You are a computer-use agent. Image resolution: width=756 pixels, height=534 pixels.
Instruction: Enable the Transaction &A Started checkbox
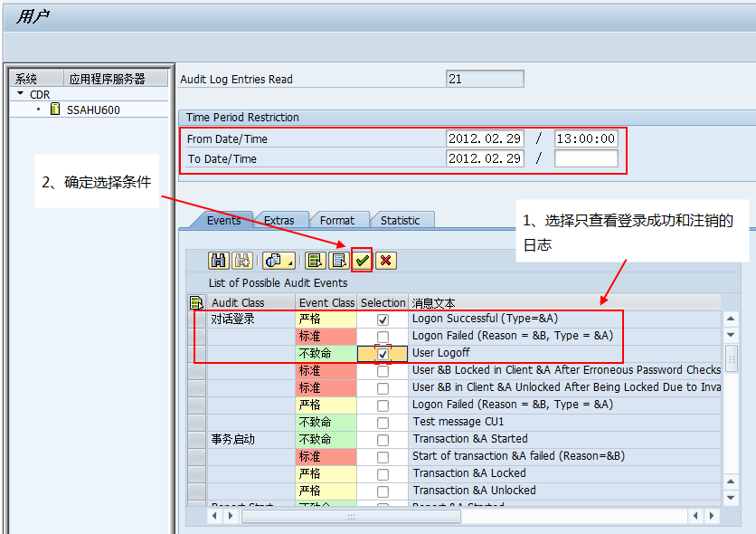383,440
